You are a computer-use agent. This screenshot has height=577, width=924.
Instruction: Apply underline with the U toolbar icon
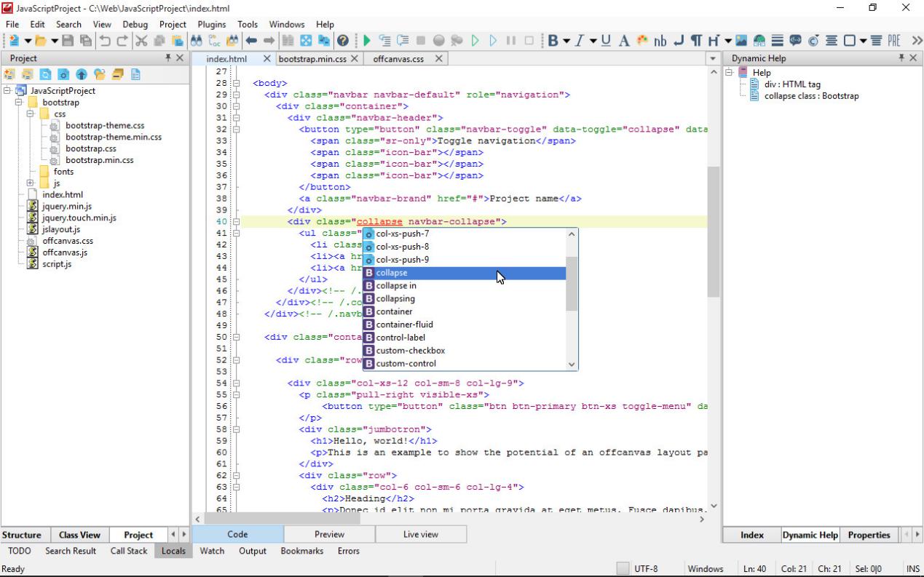point(606,41)
